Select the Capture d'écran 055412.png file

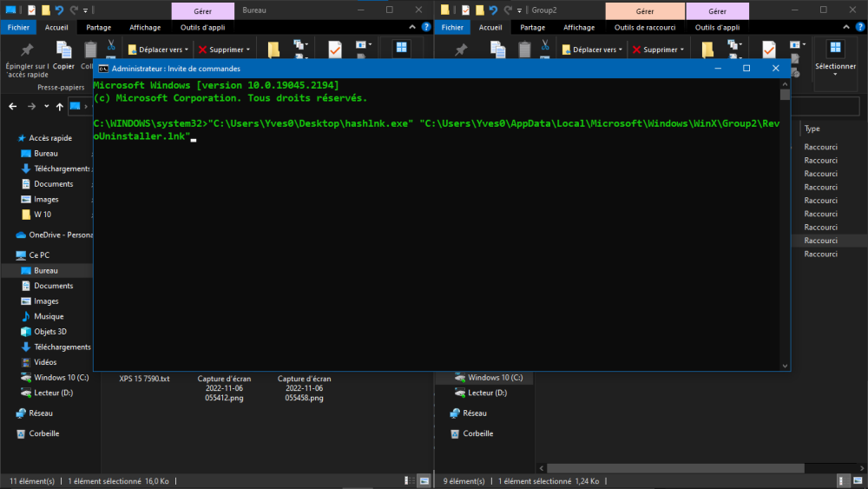tap(223, 387)
